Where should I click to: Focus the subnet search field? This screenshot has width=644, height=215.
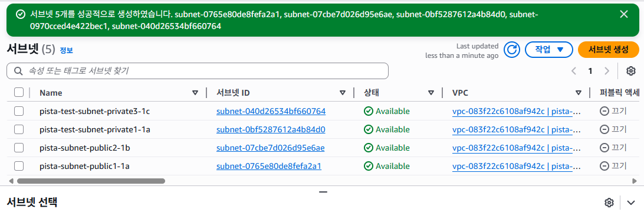(x=198, y=71)
